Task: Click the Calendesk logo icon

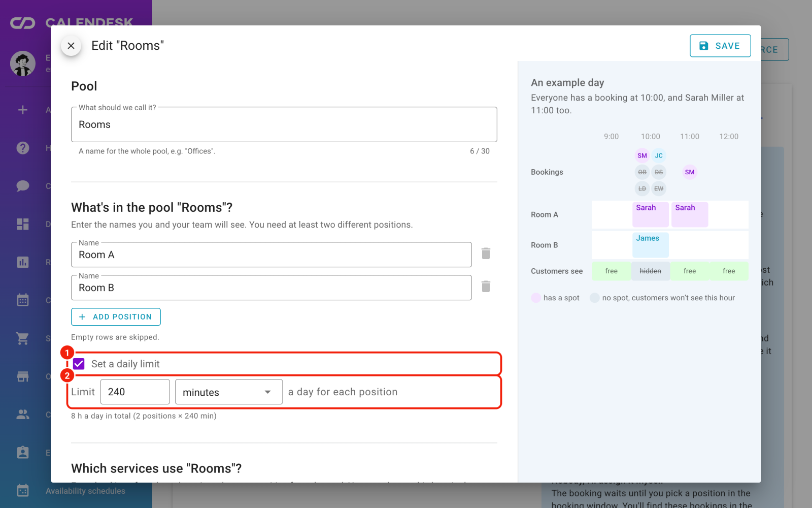Action: [23, 23]
